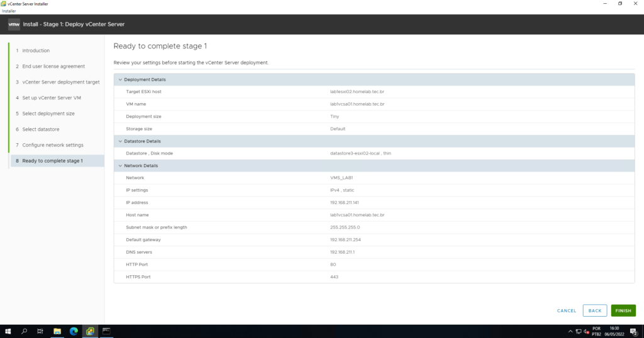Click VM name lab1vcsa01.homelab.tec.br value
The image size is (644, 338).
(357, 104)
